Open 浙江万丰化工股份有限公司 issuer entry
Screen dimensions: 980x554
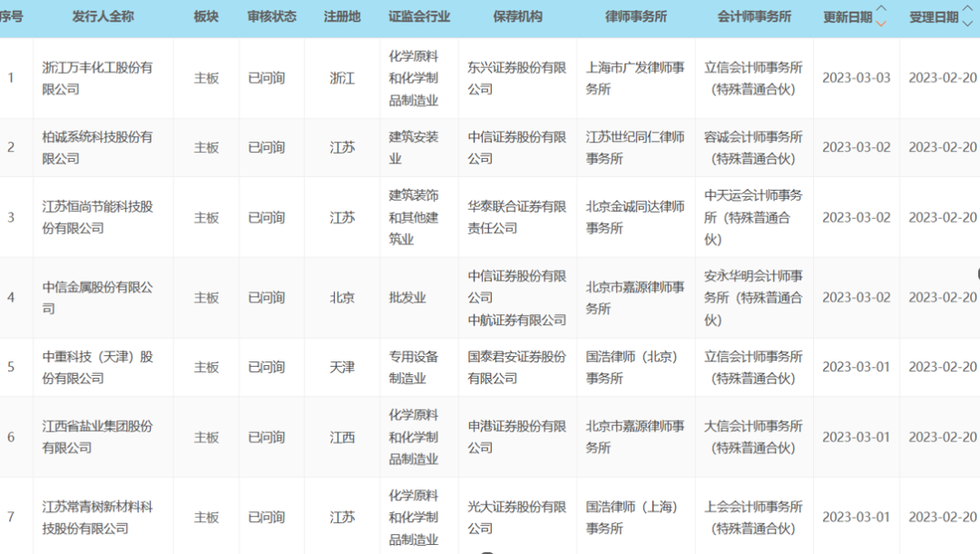(97, 78)
